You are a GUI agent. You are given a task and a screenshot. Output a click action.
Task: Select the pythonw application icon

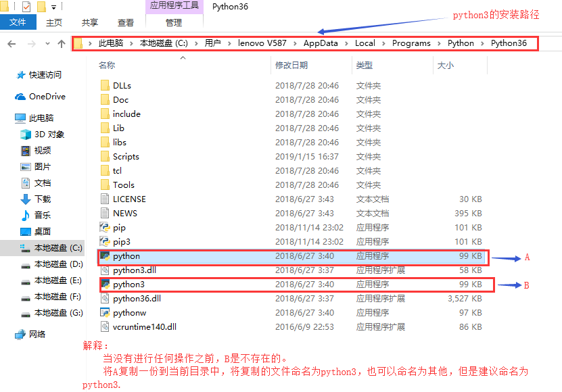[x=105, y=313]
